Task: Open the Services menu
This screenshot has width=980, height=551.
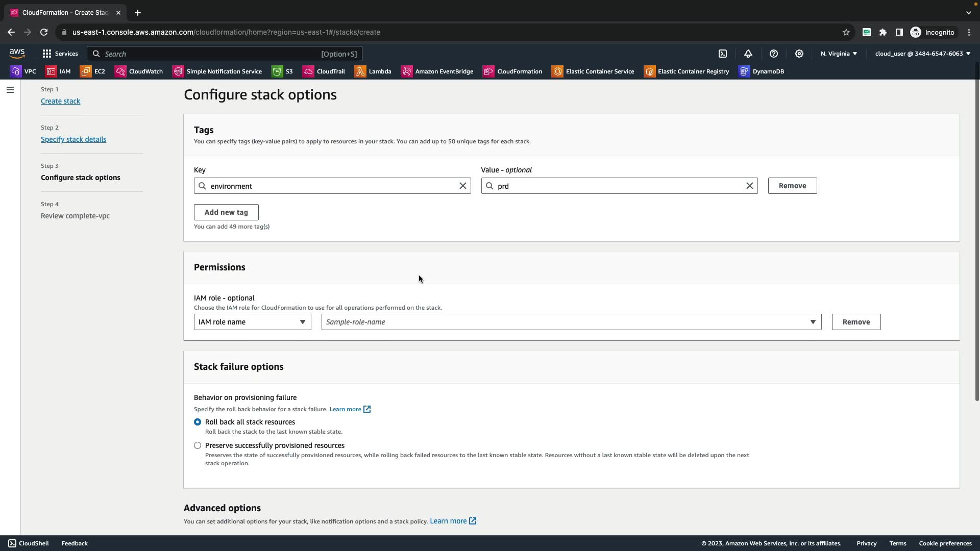Action: (60, 54)
